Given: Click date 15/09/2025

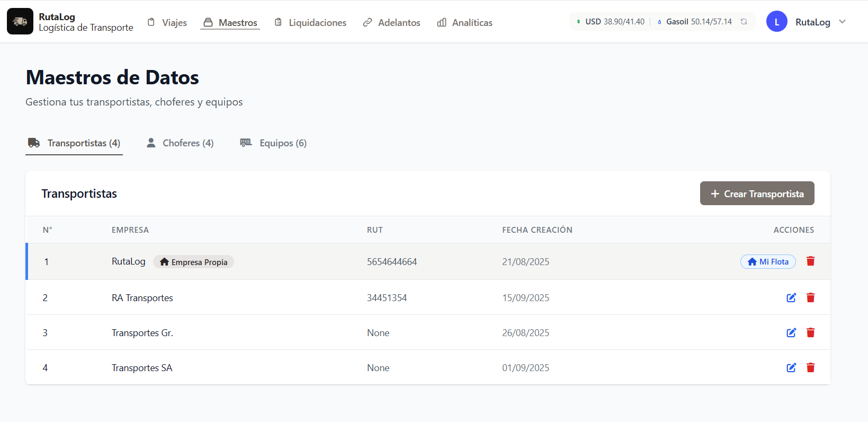Looking at the screenshot, I should [526, 298].
